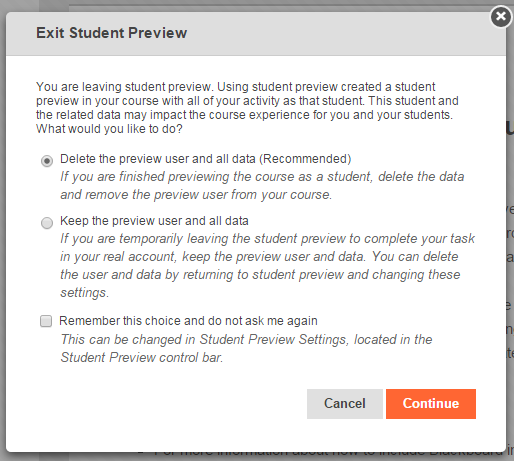Click the gray dialog header bar
The width and height of the screenshot is (514, 461).
pos(256,34)
